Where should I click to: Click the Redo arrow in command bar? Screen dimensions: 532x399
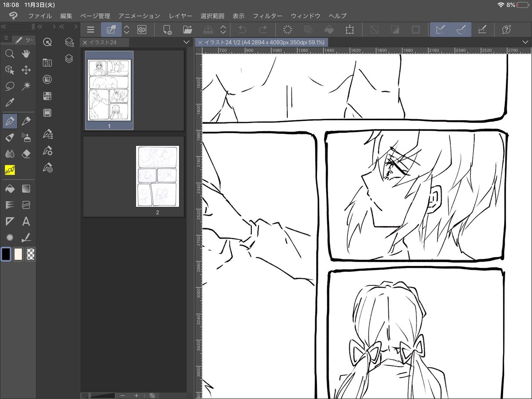click(263, 30)
